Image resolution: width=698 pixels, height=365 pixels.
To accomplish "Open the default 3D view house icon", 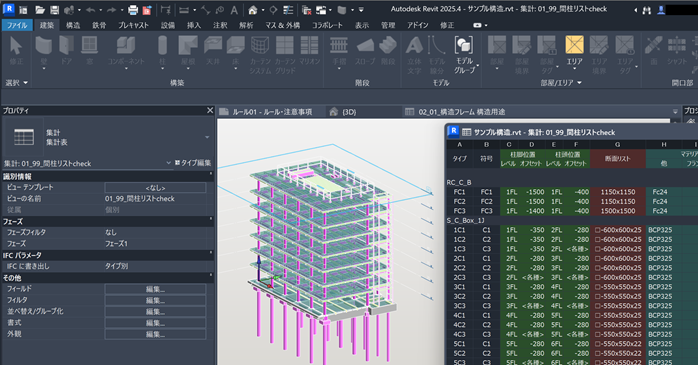I will coord(253,10).
